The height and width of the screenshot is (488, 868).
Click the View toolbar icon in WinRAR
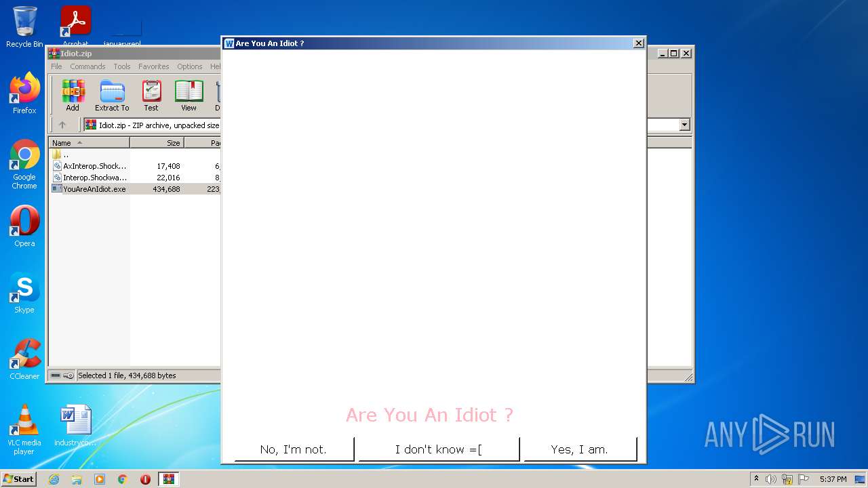pyautogui.click(x=189, y=95)
